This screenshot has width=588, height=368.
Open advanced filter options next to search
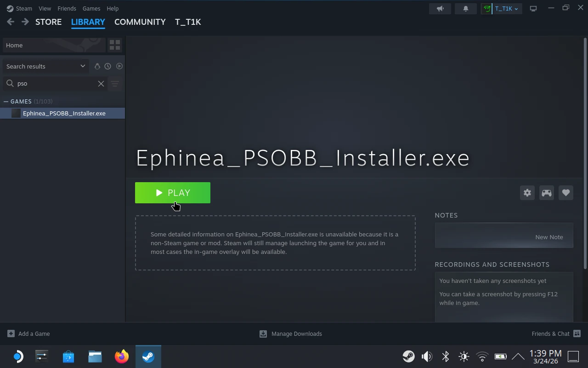pos(114,83)
